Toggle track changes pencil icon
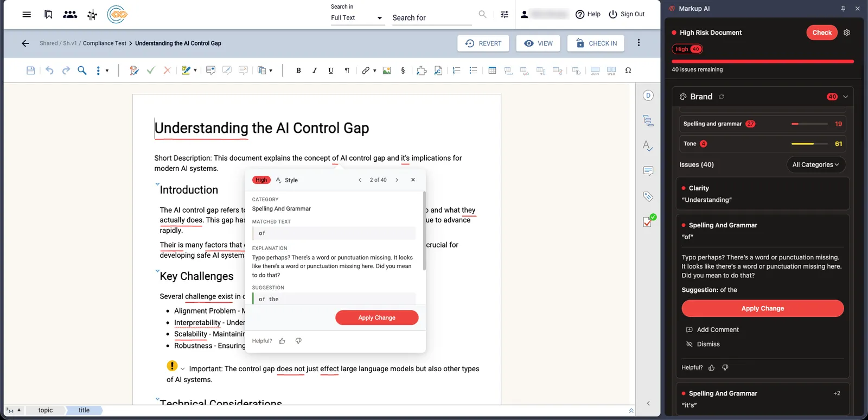This screenshot has width=868, height=420. click(x=134, y=71)
